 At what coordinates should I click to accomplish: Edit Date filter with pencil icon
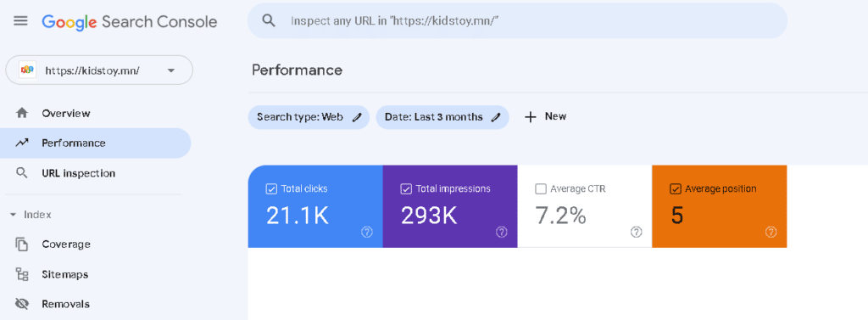pyautogui.click(x=497, y=117)
